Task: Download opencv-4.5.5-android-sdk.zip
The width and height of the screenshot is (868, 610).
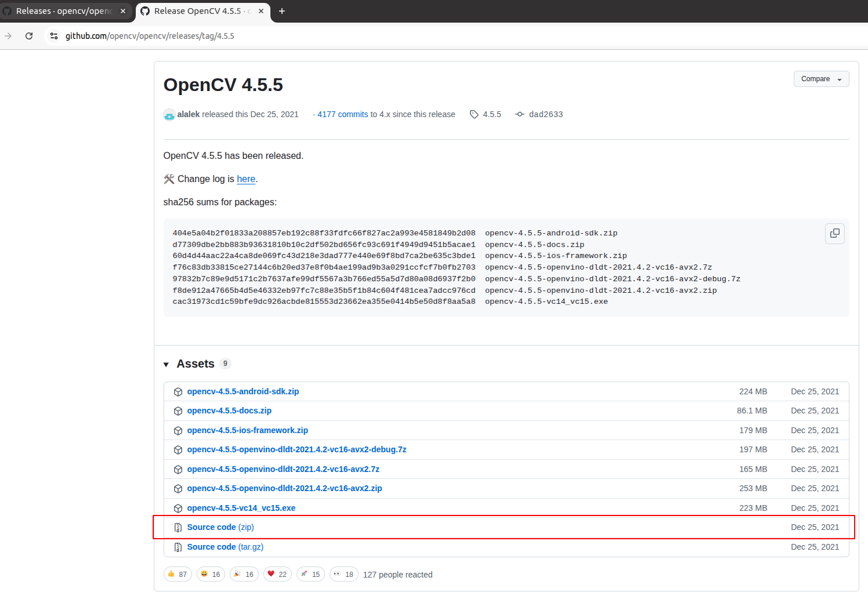Action: point(243,391)
